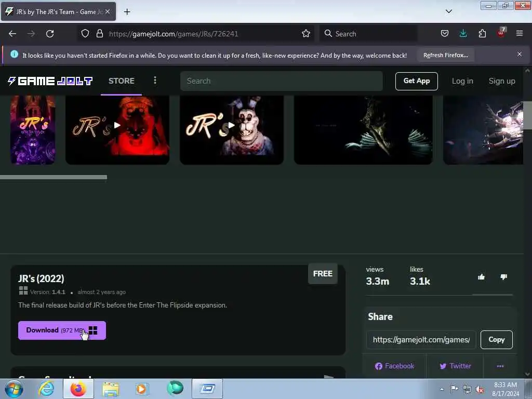Play the red JR's trailer video
This screenshot has width=532, height=399.
click(117, 125)
